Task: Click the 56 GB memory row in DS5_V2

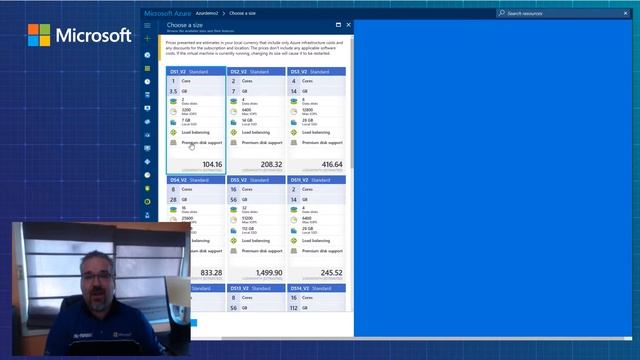Action: point(256,200)
